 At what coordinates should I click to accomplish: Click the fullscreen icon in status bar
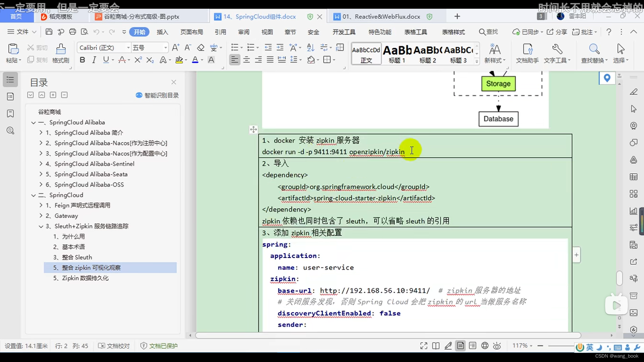[x=424, y=346]
